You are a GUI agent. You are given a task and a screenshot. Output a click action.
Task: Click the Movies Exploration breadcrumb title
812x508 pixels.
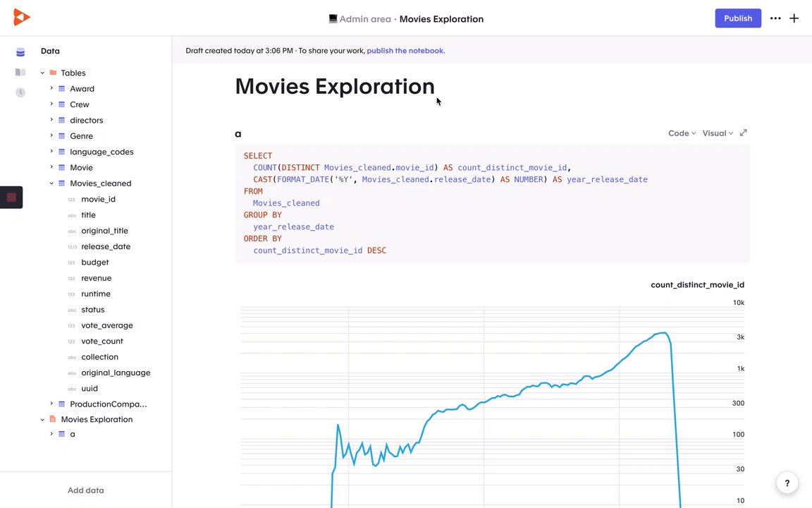pyautogui.click(x=441, y=18)
